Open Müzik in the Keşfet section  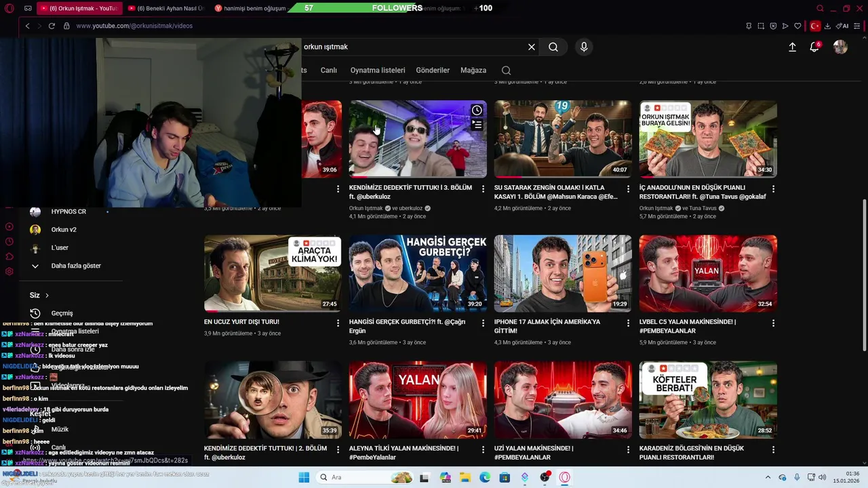pyautogui.click(x=60, y=429)
